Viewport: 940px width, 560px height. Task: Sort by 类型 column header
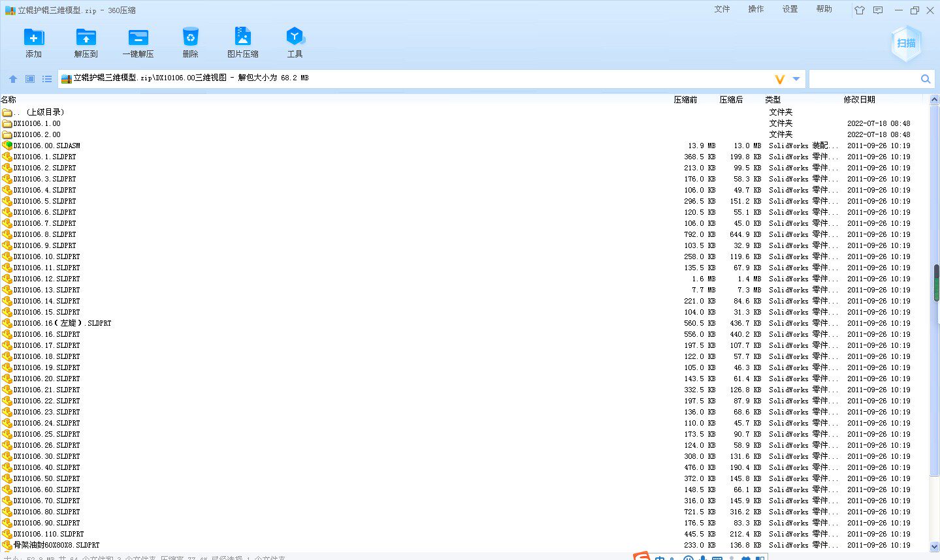773,100
